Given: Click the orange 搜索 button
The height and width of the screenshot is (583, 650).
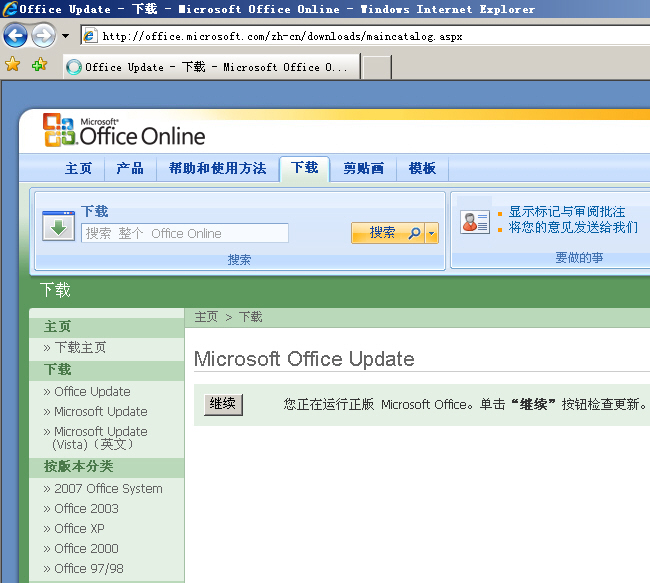Looking at the screenshot, I should click(388, 233).
